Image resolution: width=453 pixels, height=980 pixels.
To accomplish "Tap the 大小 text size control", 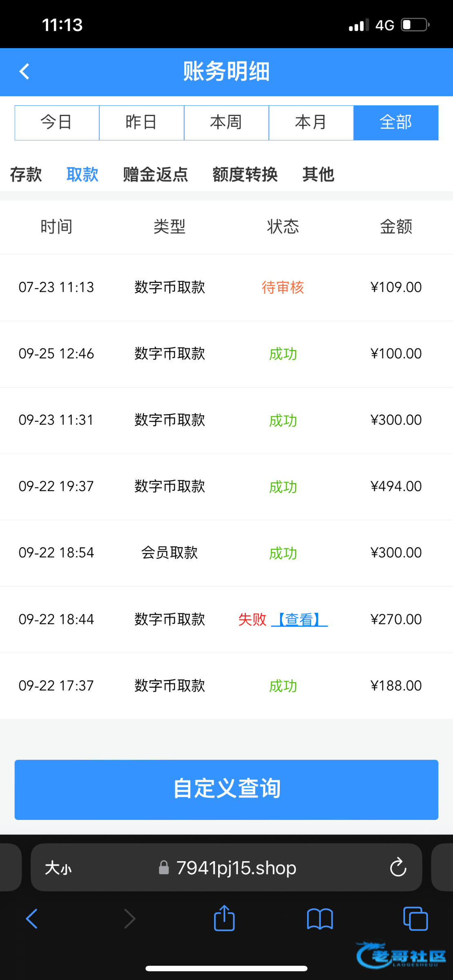I will coord(58,868).
